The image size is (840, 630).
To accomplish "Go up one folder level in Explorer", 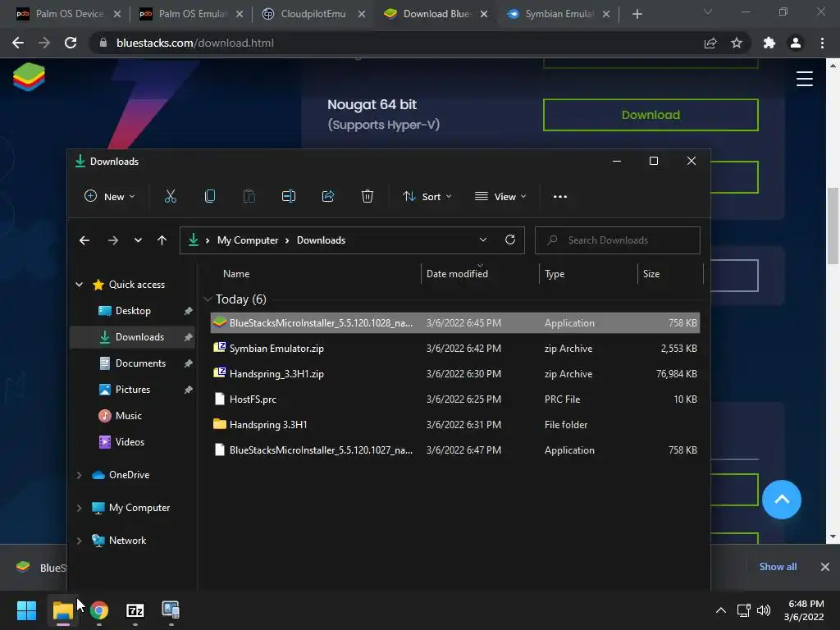I will point(162,240).
